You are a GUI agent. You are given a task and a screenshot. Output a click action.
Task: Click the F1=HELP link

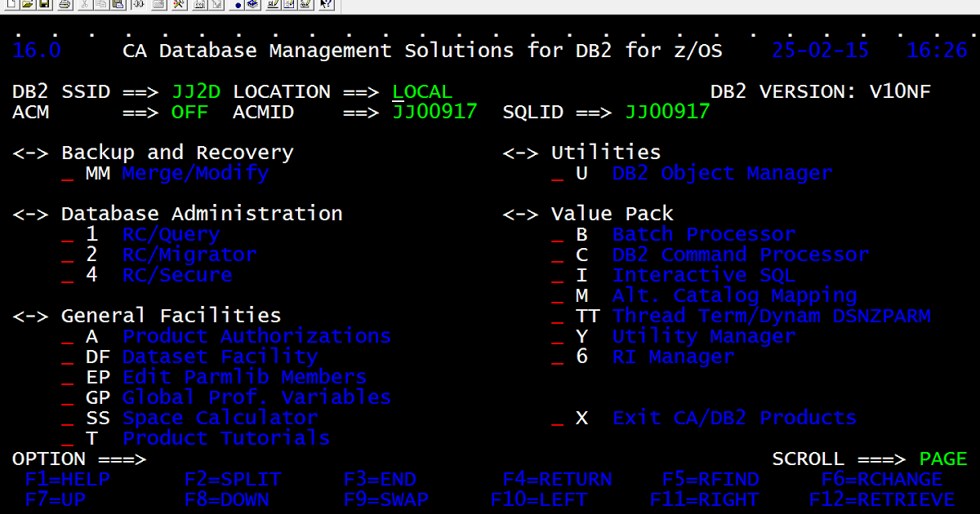tap(69, 480)
